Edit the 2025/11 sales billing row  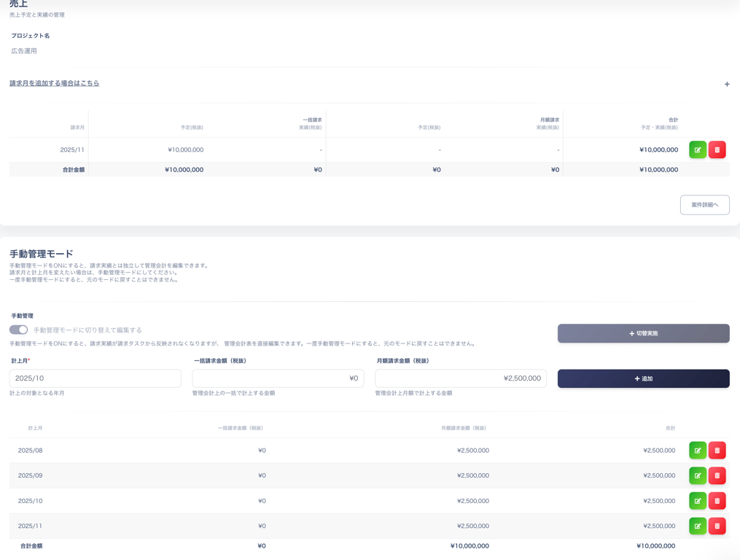coord(698,149)
